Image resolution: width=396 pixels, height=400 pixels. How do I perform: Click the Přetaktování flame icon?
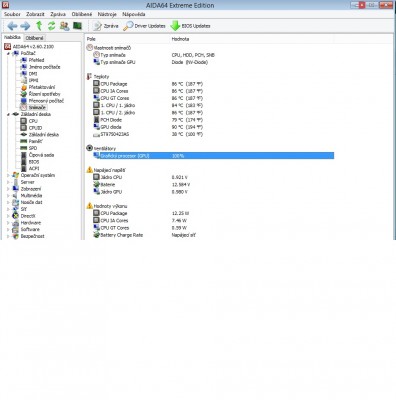[x=24, y=87]
